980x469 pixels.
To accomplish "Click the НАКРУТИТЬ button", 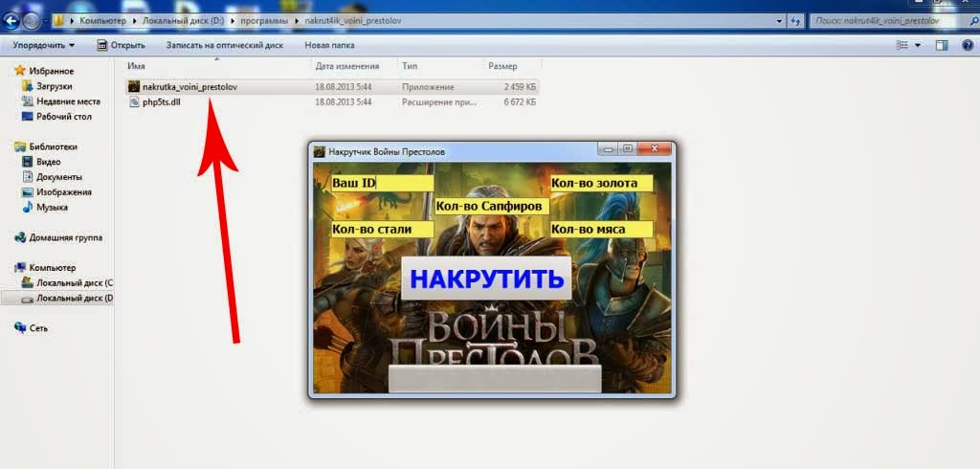I will (486, 279).
